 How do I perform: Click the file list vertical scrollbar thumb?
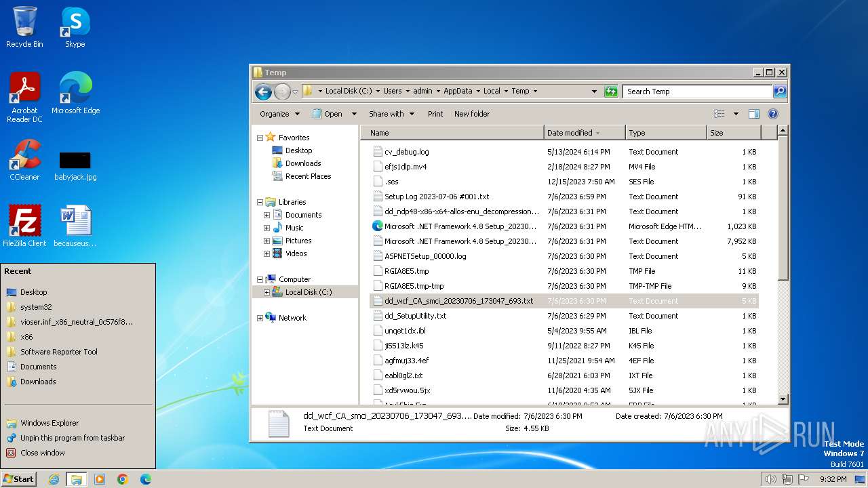click(783, 208)
